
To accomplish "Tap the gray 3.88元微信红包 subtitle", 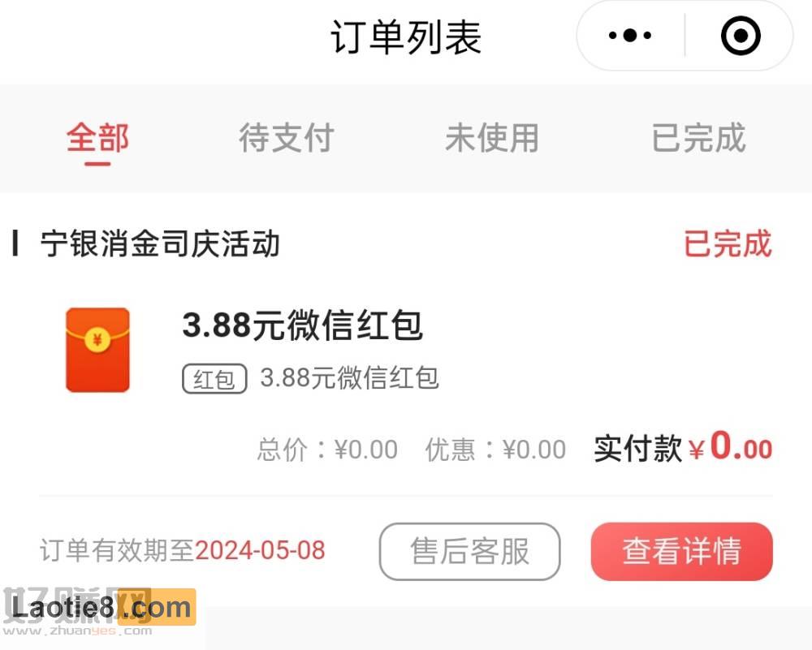I will pos(349,378).
